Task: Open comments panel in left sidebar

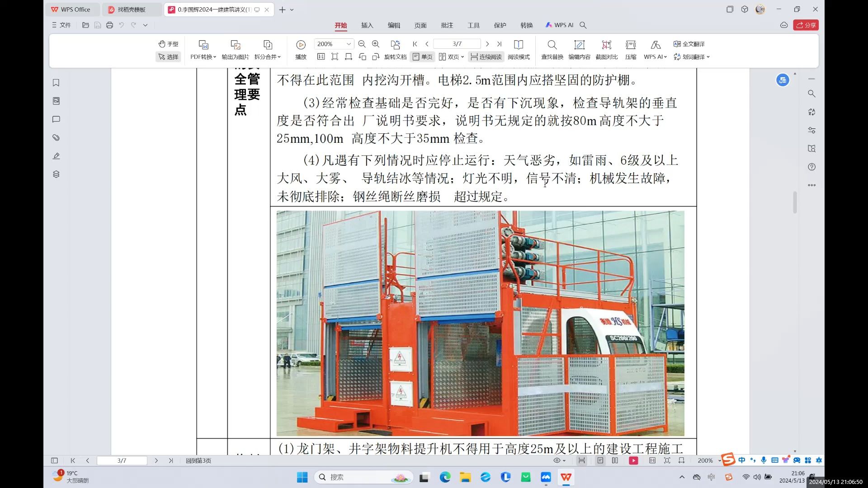Action: click(x=56, y=119)
